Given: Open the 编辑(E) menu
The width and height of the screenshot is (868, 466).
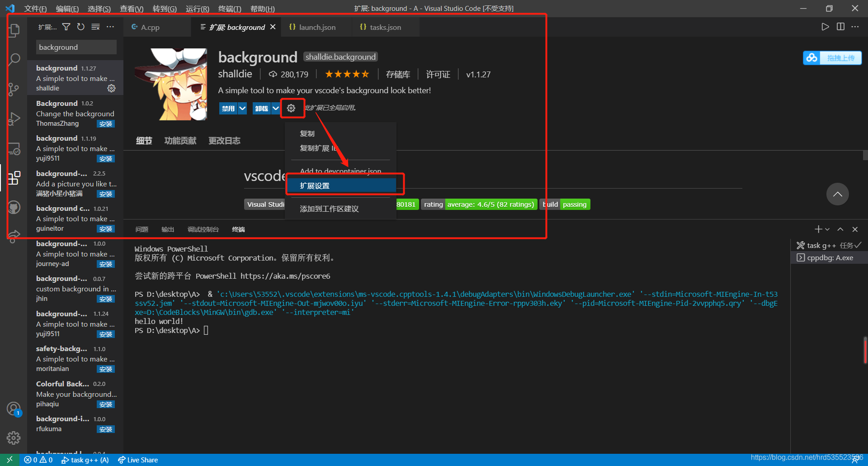Looking at the screenshot, I should pos(67,9).
